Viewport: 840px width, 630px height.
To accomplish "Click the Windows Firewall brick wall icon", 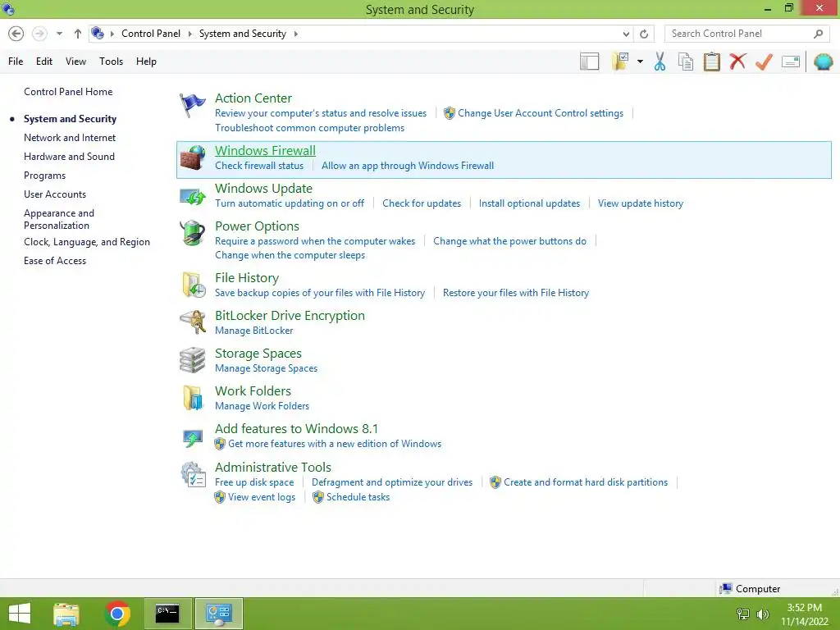I will (x=192, y=157).
